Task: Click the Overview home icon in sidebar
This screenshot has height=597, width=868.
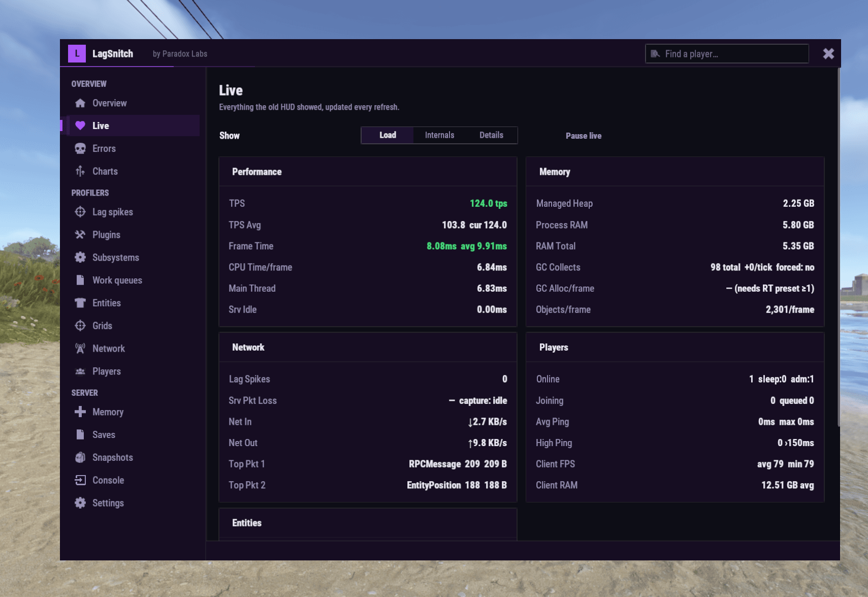Action: pyautogui.click(x=80, y=103)
